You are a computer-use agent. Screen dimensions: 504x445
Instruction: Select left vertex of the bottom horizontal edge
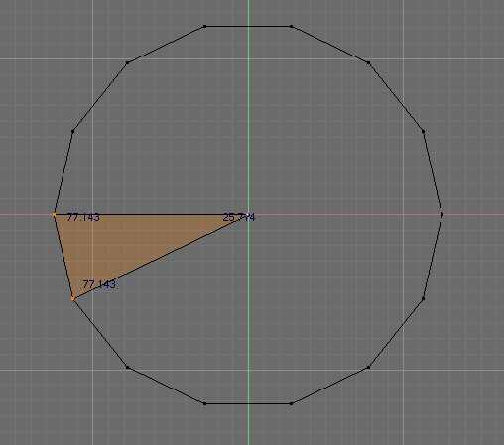point(205,403)
